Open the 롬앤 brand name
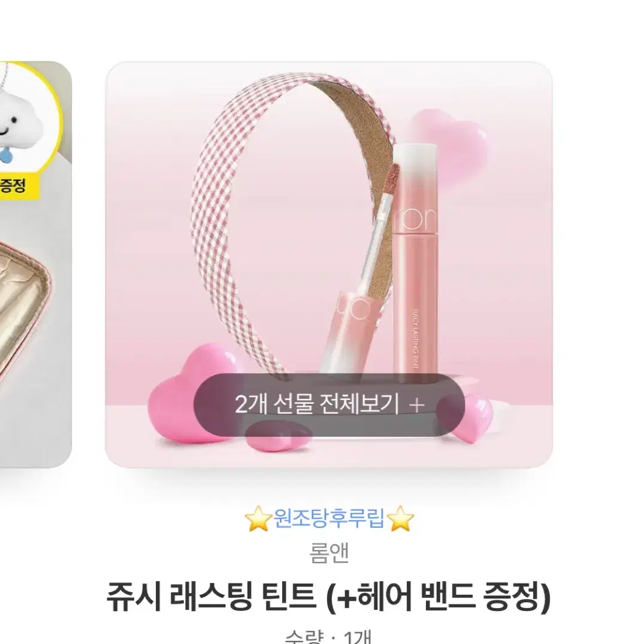The height and width of the screenshot is (644, 644). tap(329, 552)
